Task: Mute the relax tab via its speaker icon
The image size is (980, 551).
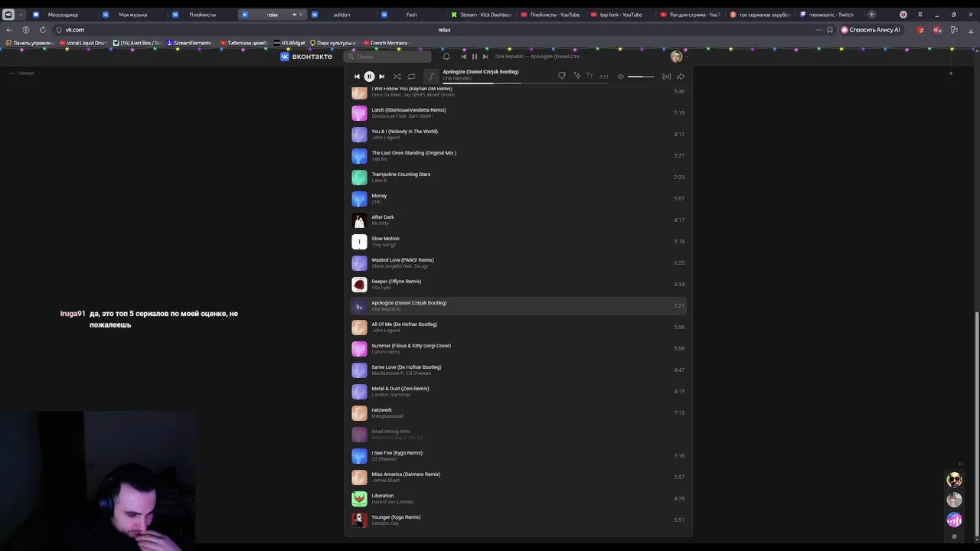Action: [x=294, y=15]
